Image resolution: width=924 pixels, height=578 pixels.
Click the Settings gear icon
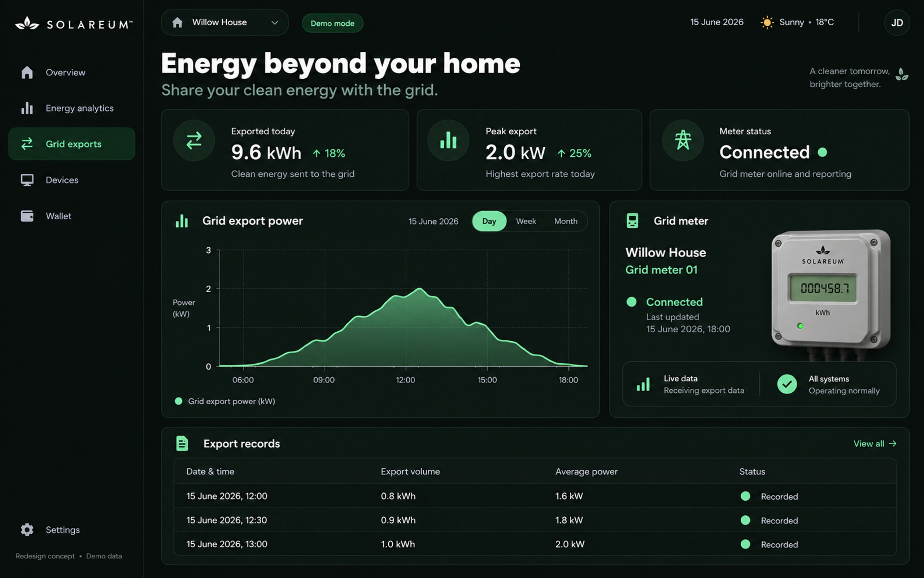click(x=27, y=530)
